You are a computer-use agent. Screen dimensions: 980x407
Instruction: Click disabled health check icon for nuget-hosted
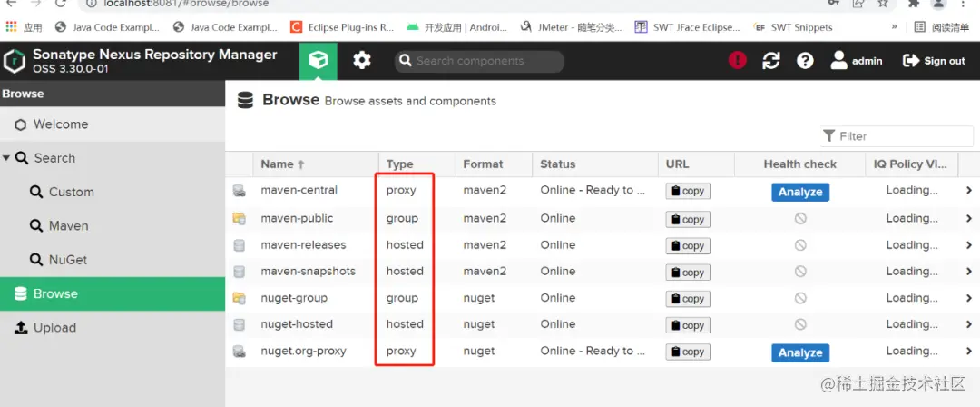(x=800, y=324)
